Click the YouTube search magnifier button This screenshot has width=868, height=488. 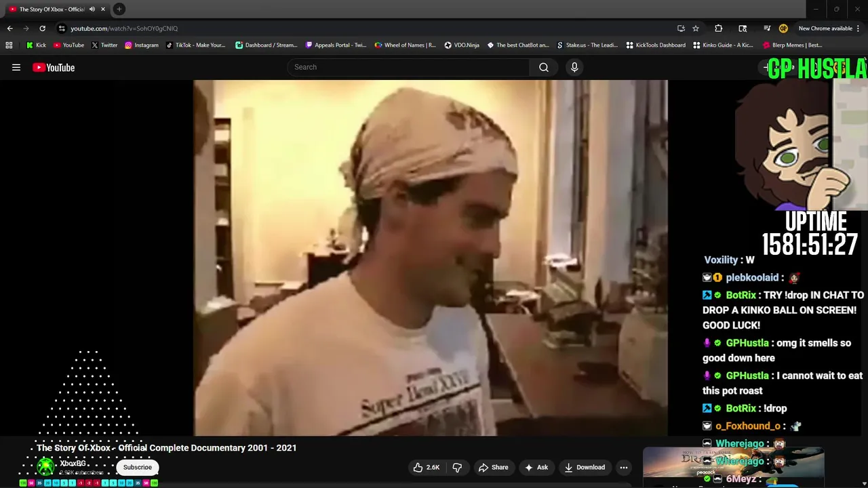coord(543,67)
